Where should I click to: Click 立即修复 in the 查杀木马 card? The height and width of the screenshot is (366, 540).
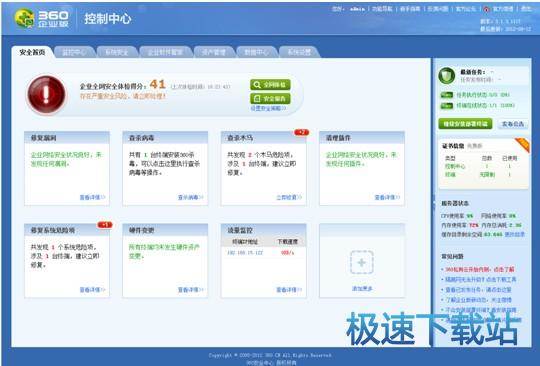click(x=289, y=198)
